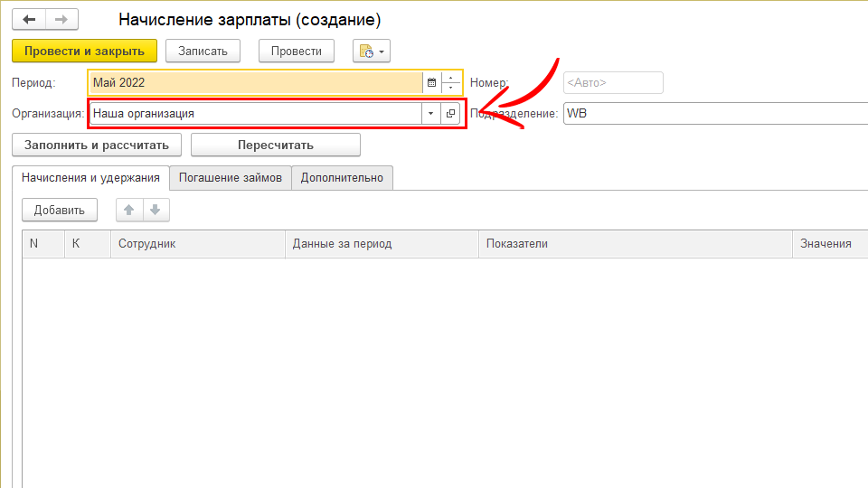Open the Дополнительно tab
Viewport: 868px width, 488px height.
coord(342,178)
